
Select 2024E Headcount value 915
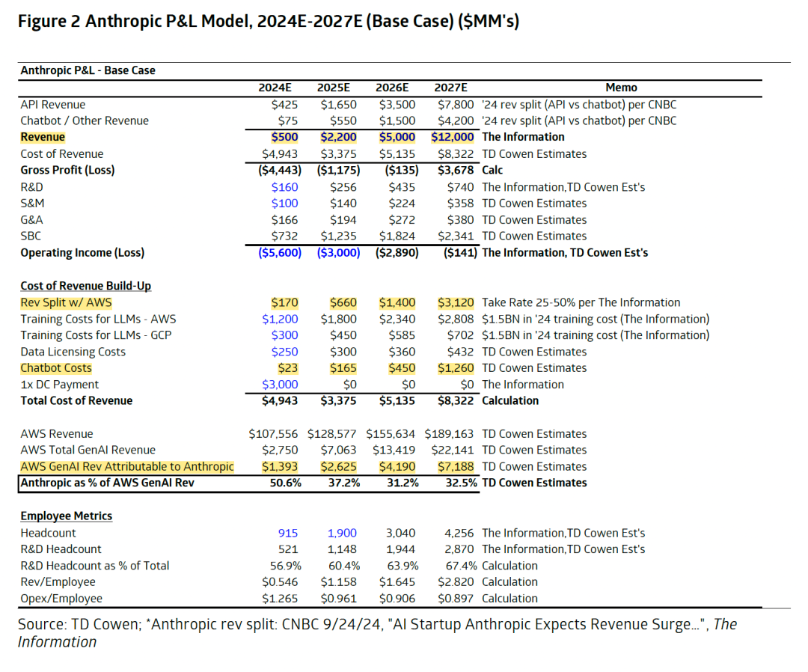point(287,533)
